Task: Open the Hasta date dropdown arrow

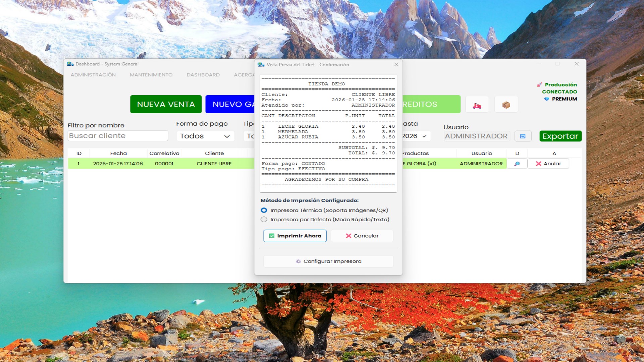Action: point(424,136)
